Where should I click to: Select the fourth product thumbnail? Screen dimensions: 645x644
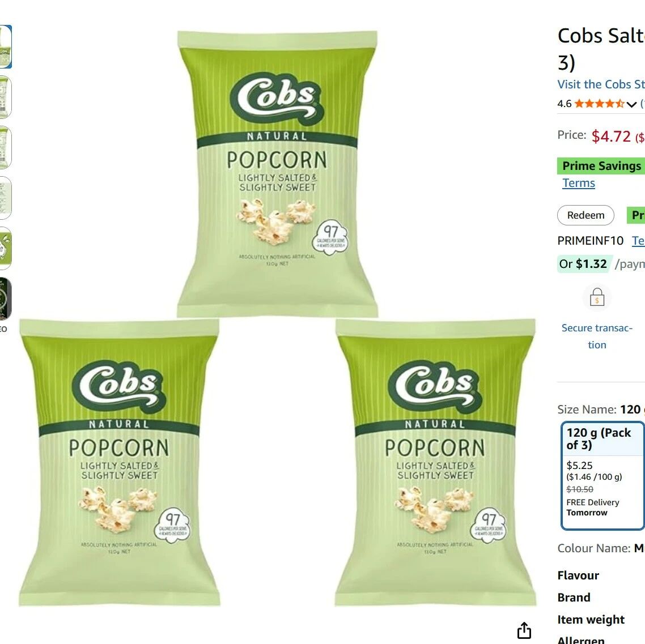click(x=5, y=198)
